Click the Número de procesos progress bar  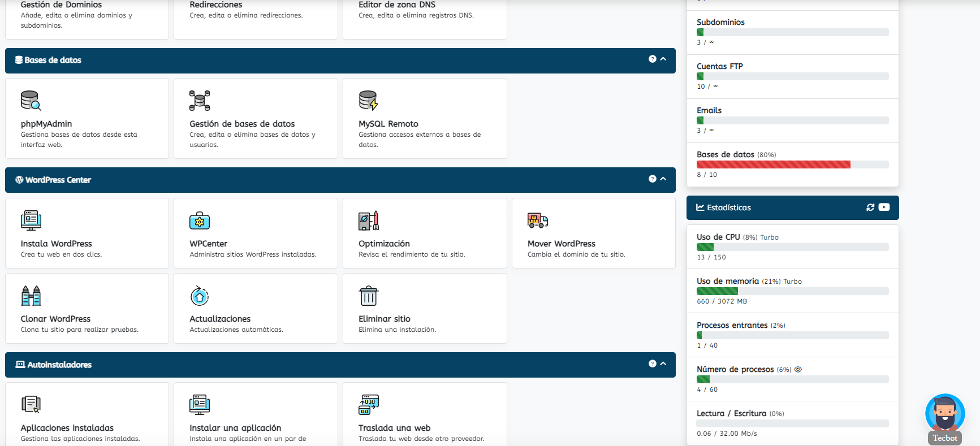793,379
